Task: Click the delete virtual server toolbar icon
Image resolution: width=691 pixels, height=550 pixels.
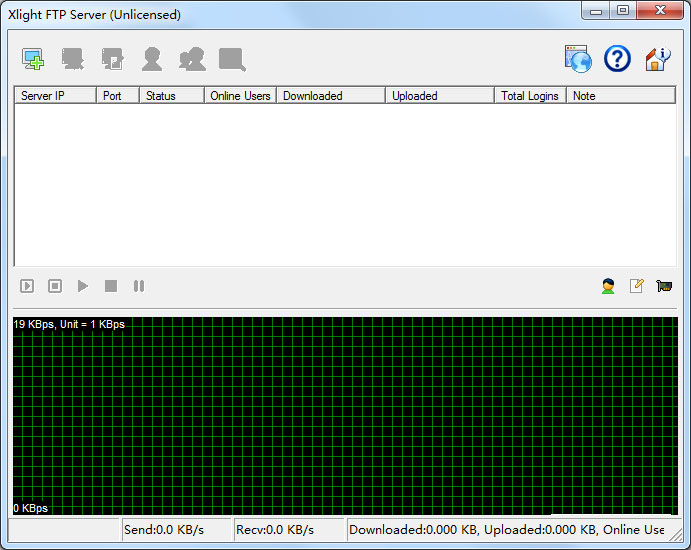Action: click(72, 59)
